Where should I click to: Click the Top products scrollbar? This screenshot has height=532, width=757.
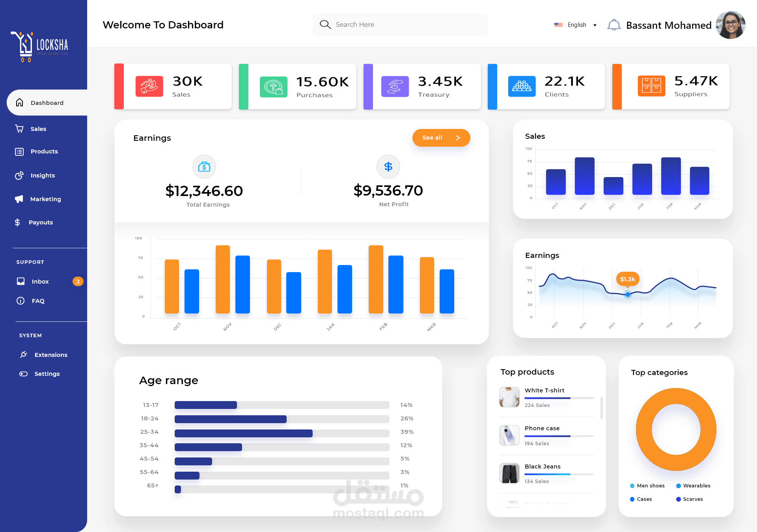click(601, 407)
